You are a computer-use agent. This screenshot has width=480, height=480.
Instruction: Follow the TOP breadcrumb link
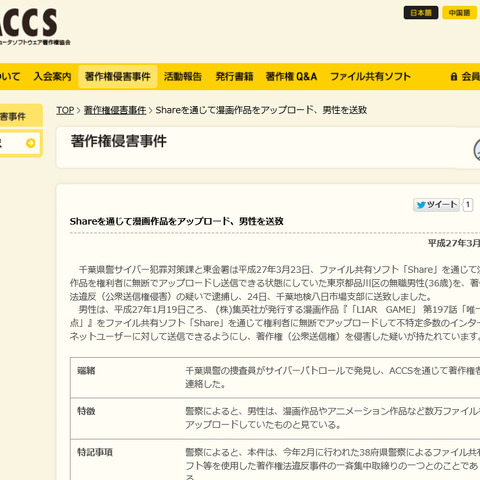click(65, 110)
